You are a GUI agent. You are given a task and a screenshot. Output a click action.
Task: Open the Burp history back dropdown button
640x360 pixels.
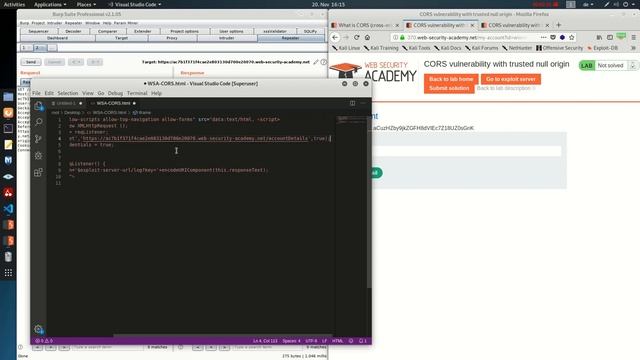[76, 62]
